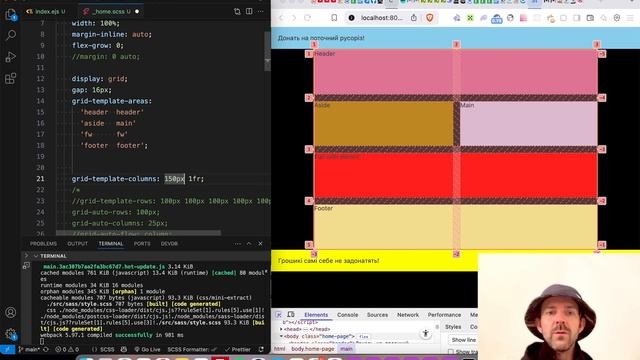Toggle the DevTools device toolbar
The height and width of the screenshot is (360, 640).
(291, 315)
